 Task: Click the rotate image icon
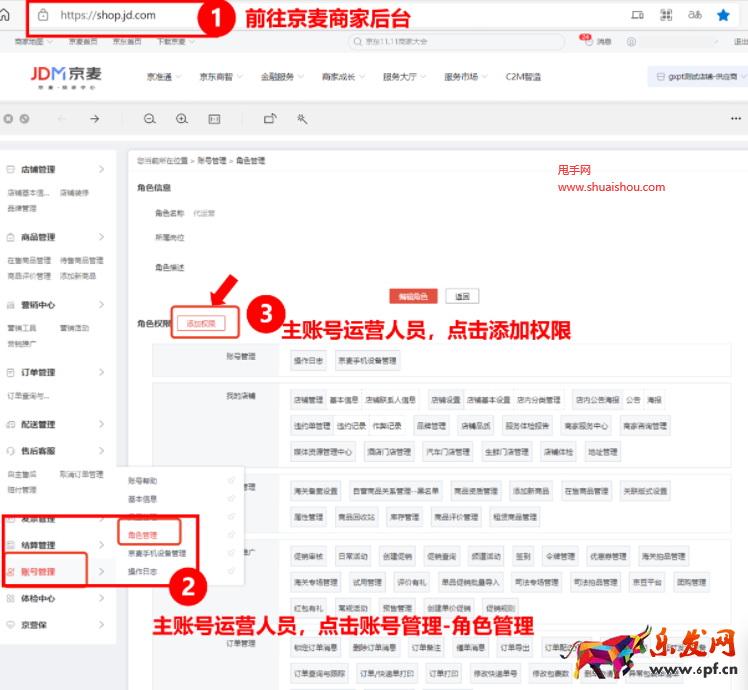[x=270, y=118]
